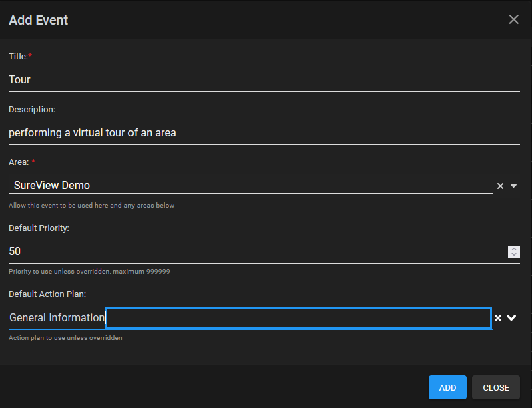Increase Default Priority with up arrow
The width and height of the screenshot is (532, 408).
click(514, 249)
